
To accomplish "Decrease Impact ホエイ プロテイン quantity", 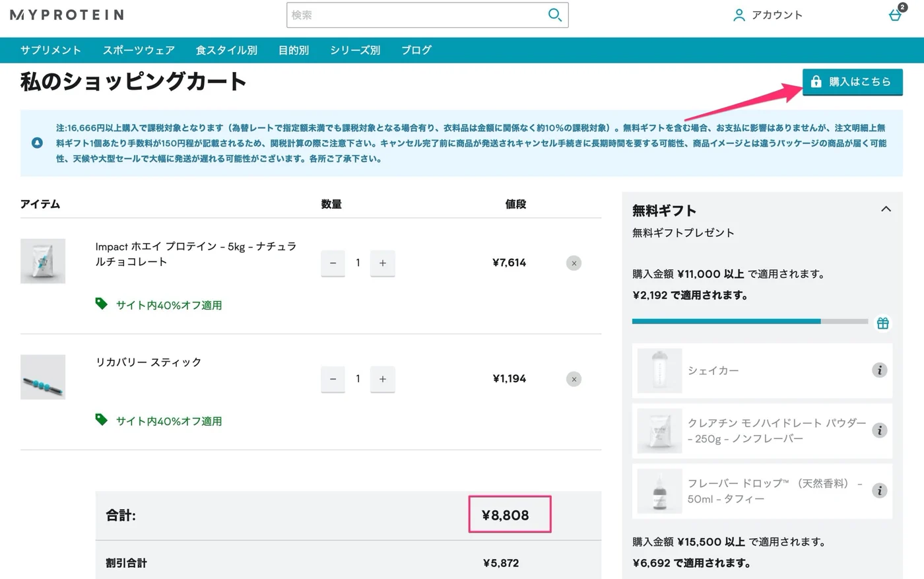I will pyautogui.click(x=333, y=263).
